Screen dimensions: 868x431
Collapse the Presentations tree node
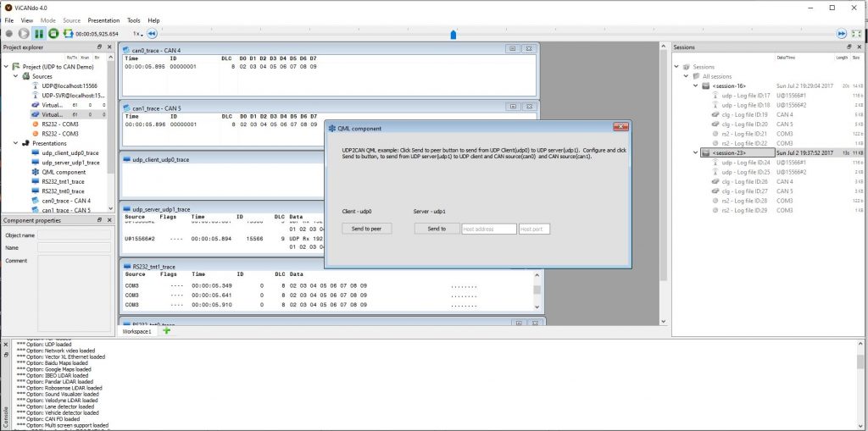15,143
